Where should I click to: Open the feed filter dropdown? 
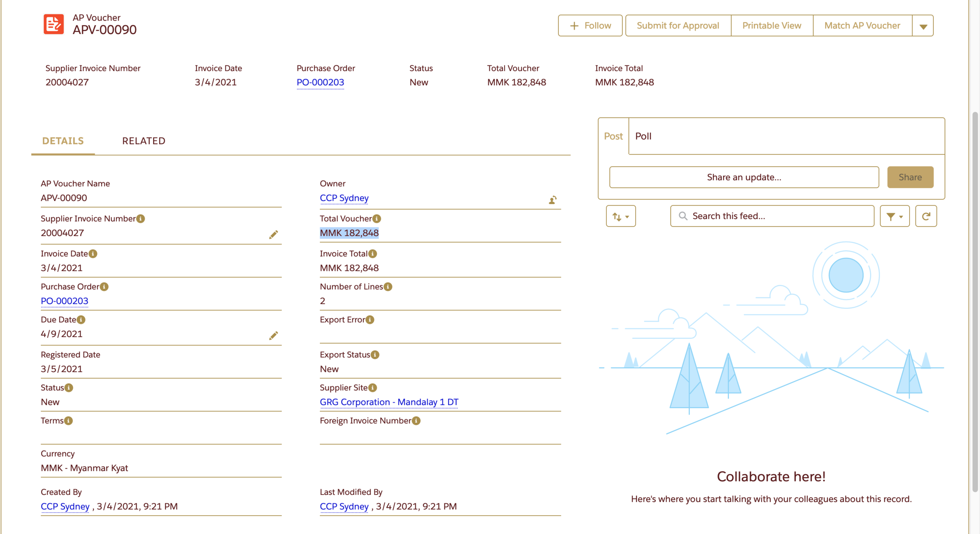[894, 216]
